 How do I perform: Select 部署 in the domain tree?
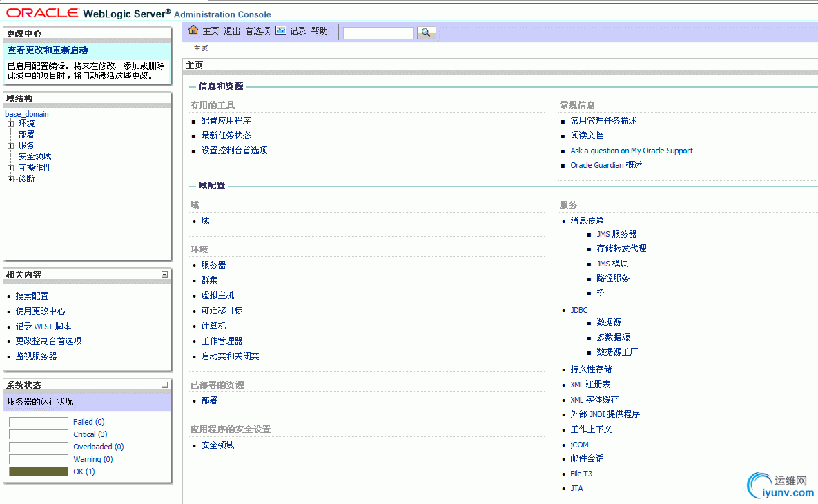pos(26,135)
